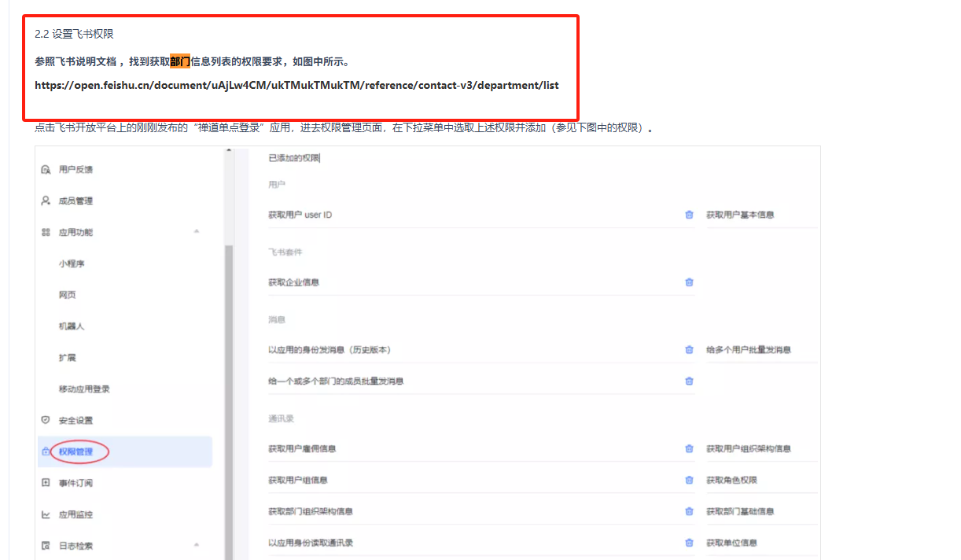Click the sidebar vertical scrollbar thumb
The image size is (961, 560).
229,401
